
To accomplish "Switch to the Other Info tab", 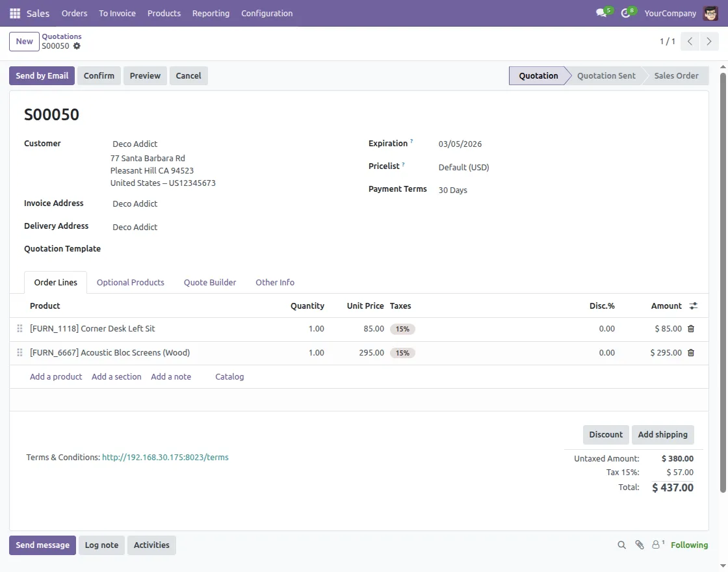I will tap(275, 282).
